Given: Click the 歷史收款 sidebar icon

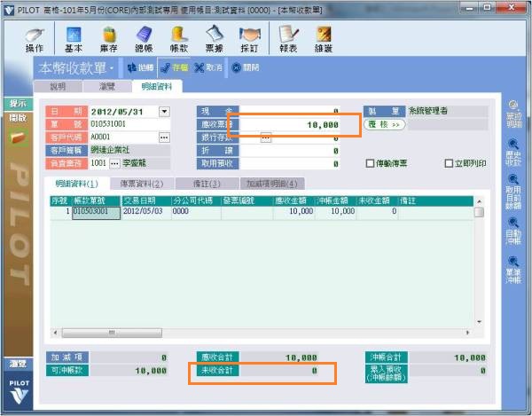Looking at the screenshot, I should (513, 152).
